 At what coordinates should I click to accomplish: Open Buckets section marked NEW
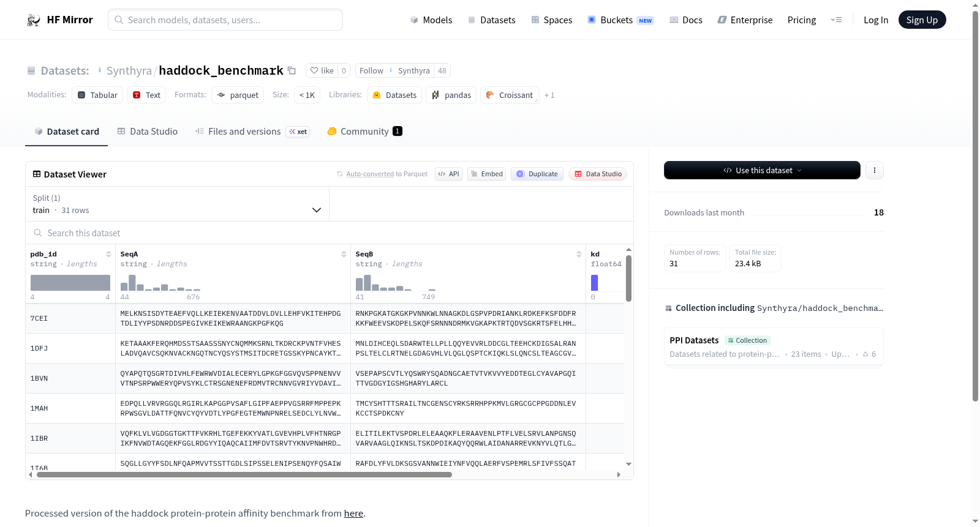click(x=620, y=20)
